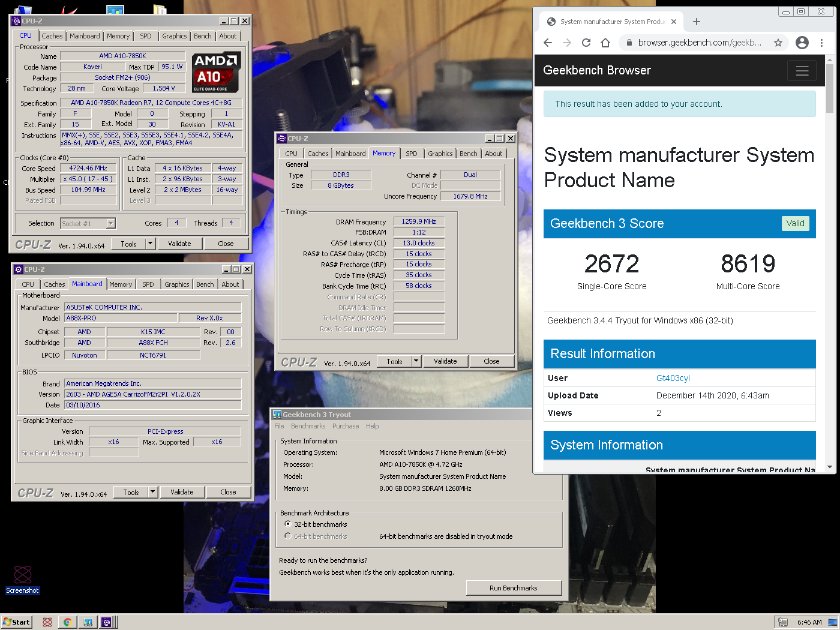
Task: Open the network tray icon
Action: click(782, 622)
